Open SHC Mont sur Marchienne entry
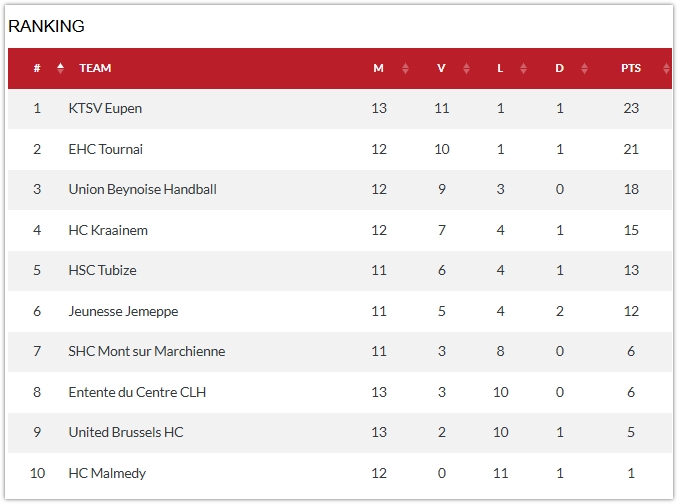Viewport: 678px width, 504px height. tap(146, 351)
